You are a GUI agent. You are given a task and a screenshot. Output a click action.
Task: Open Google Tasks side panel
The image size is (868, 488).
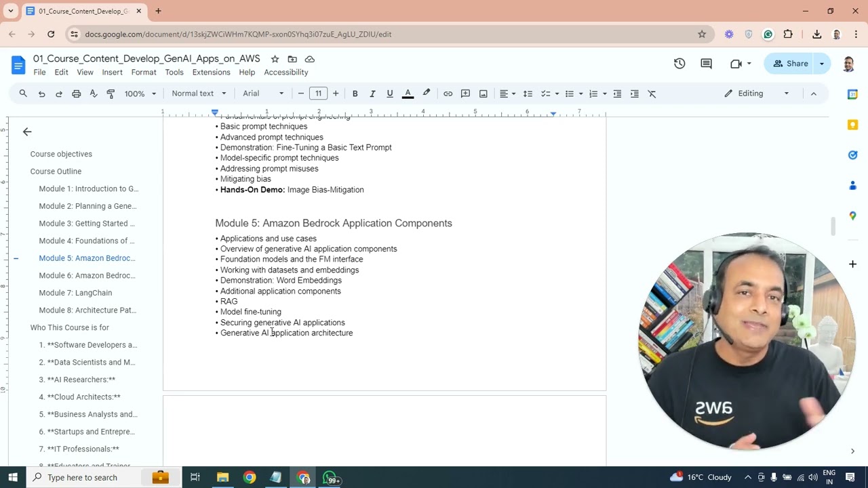pos(852,155)
